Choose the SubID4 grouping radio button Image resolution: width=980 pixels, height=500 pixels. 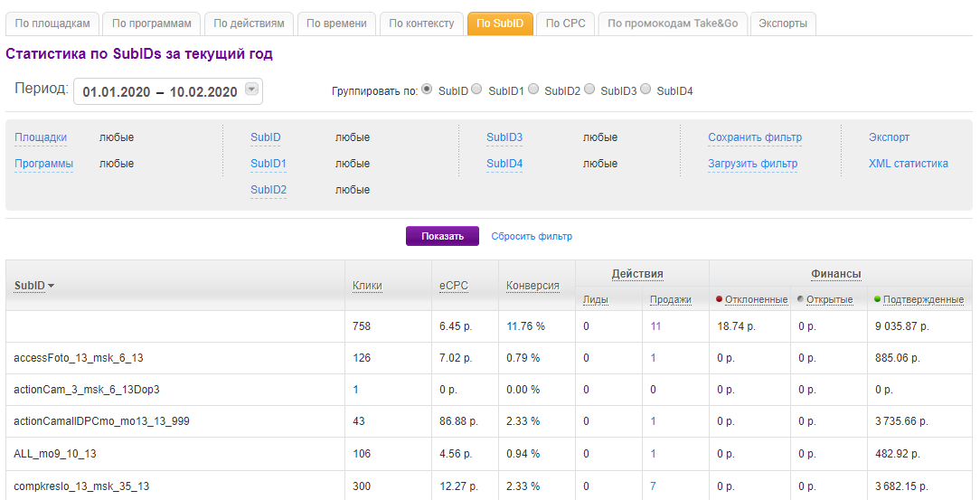tap(645, 90)
